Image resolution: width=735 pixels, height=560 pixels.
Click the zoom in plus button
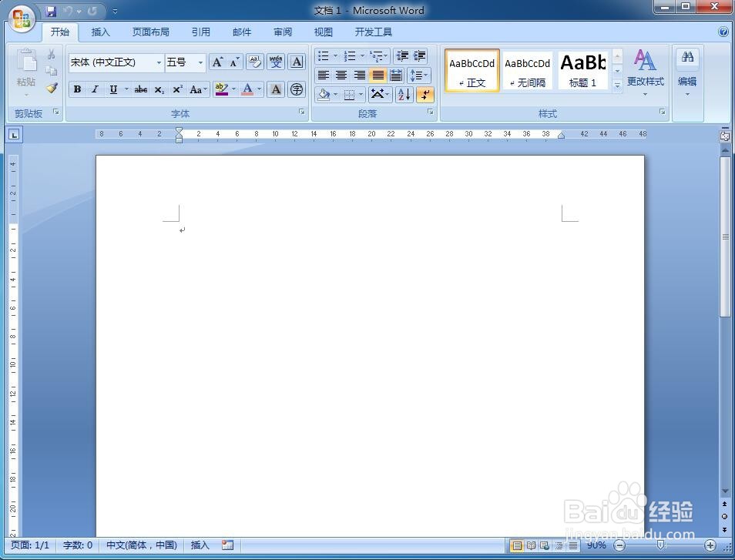pos(710,545)
